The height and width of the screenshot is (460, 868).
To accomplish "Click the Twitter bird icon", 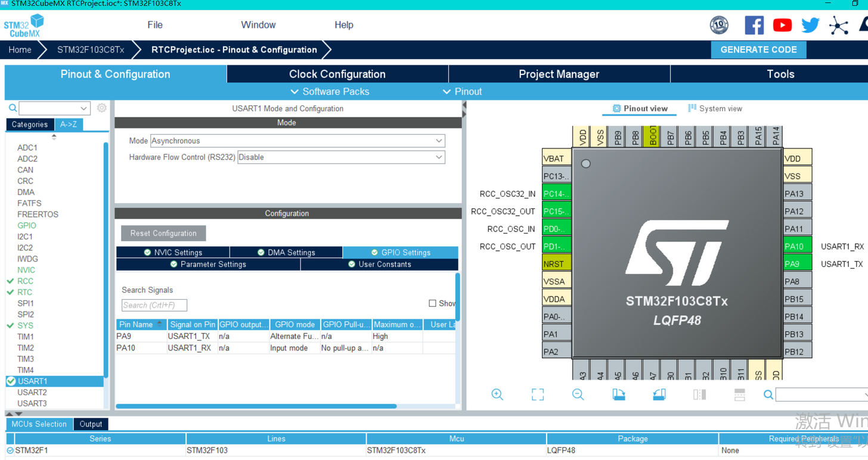I will point(810,25).
